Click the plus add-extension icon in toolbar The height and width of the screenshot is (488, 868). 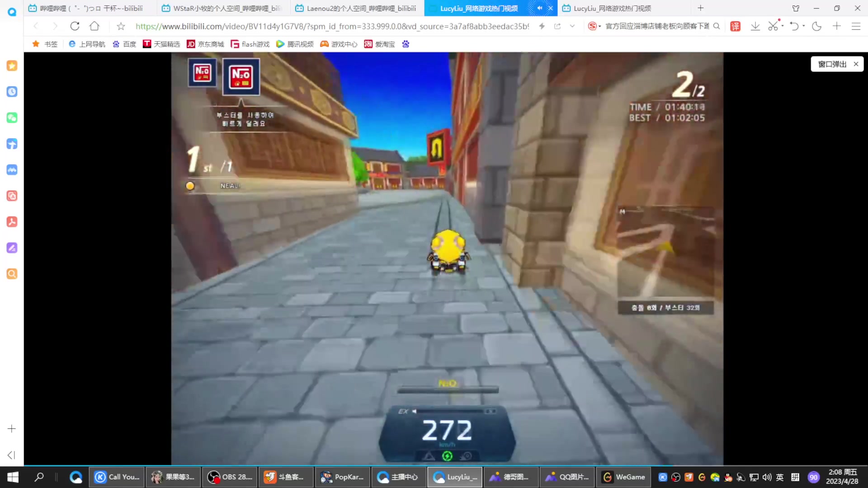[837, 26]
